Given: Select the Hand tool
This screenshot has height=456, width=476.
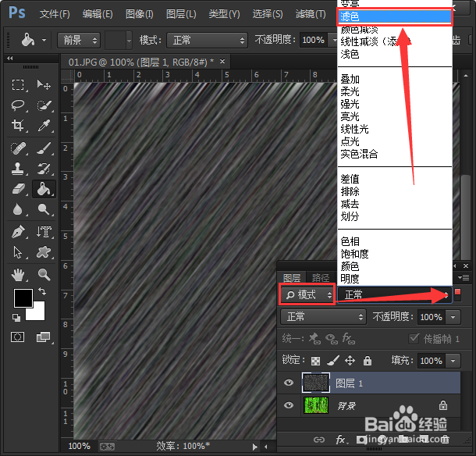Looking at the screenshot, I should 18,275.
